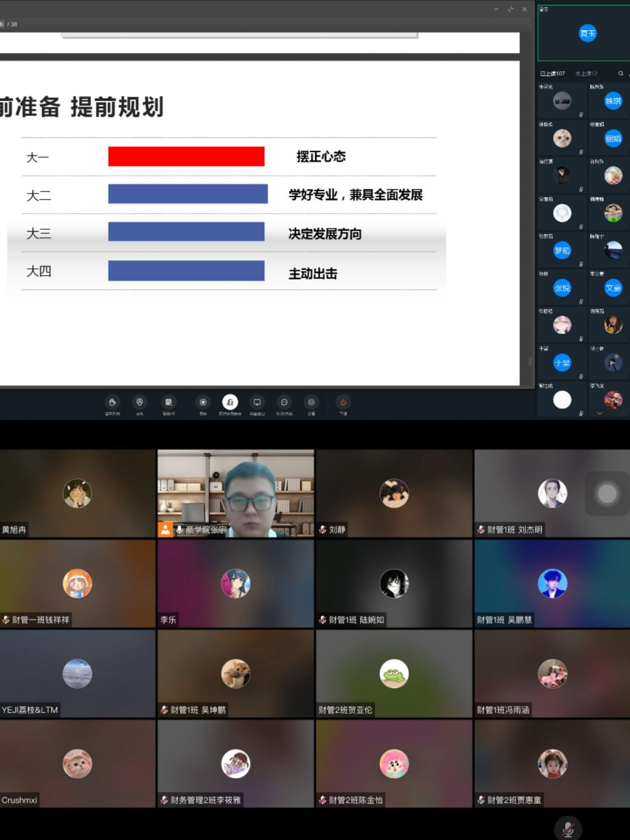630x840 pixels.
Task: Open the roll call location-pin icon
Action: [140, 402]
